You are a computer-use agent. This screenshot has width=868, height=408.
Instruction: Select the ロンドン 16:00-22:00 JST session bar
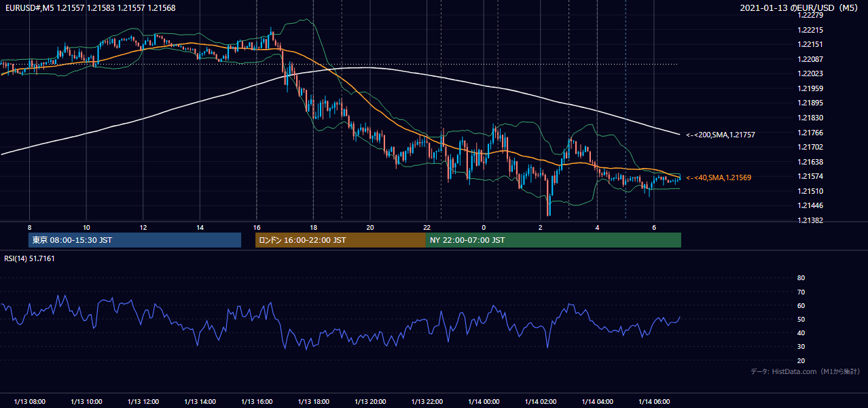[x=340, y=240]
